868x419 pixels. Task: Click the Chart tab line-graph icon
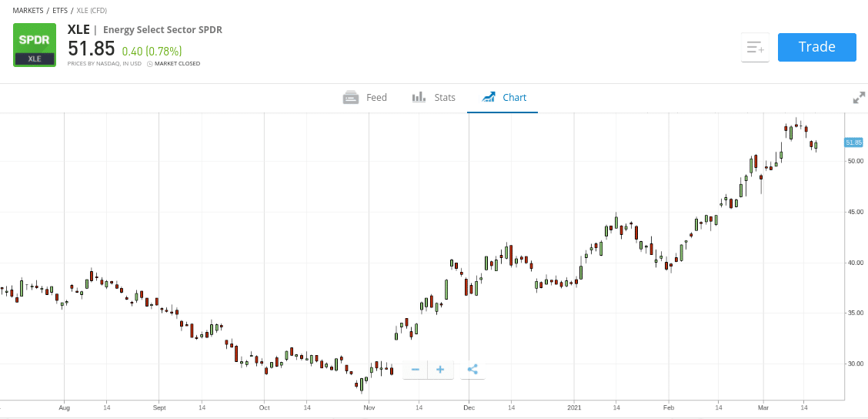coord(489,97)
